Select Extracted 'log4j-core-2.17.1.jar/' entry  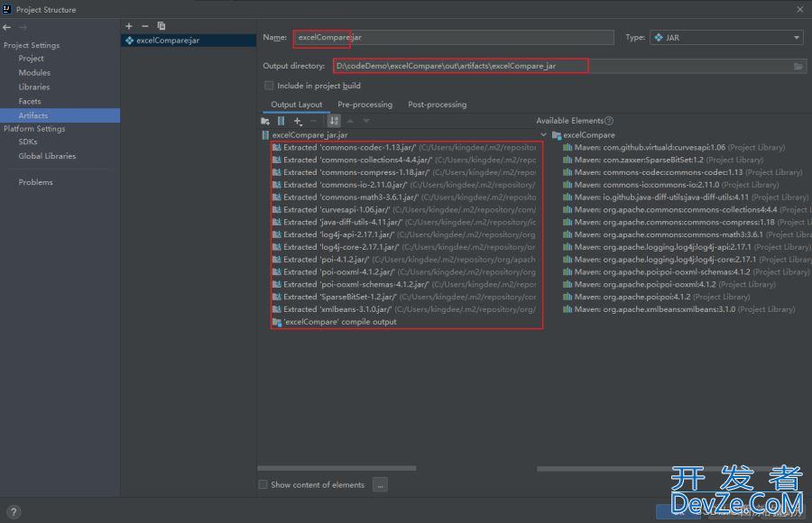point(404,247)
